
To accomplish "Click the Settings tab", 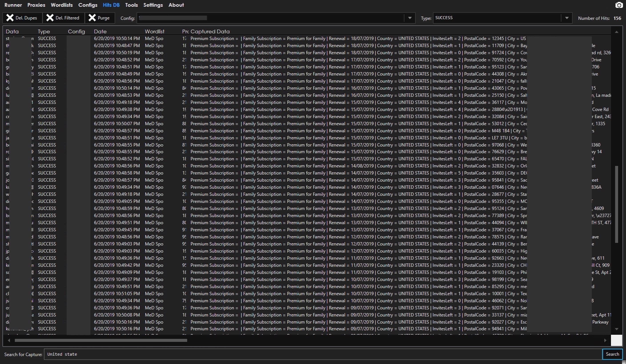I will [x=153, y=5].
